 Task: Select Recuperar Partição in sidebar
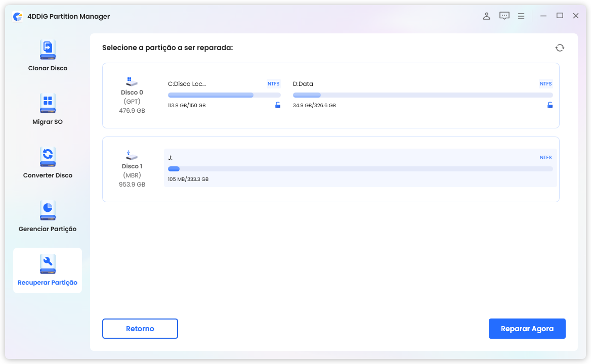48,270
